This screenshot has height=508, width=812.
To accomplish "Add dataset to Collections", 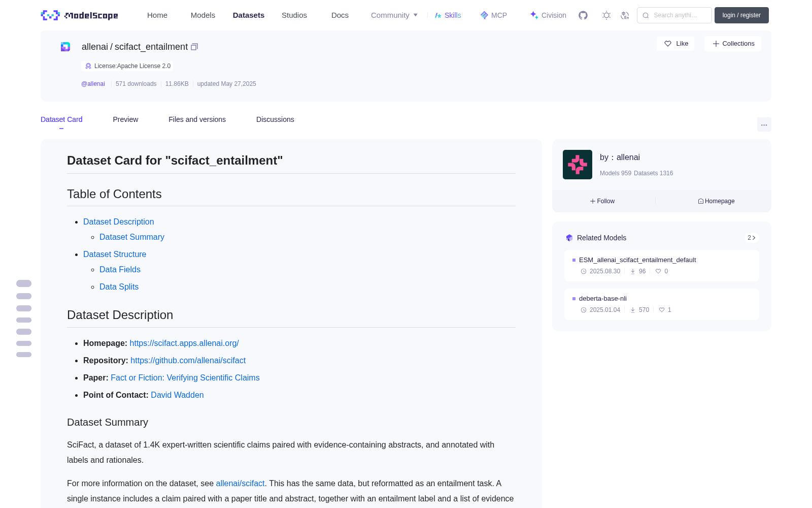I will 733,44.
